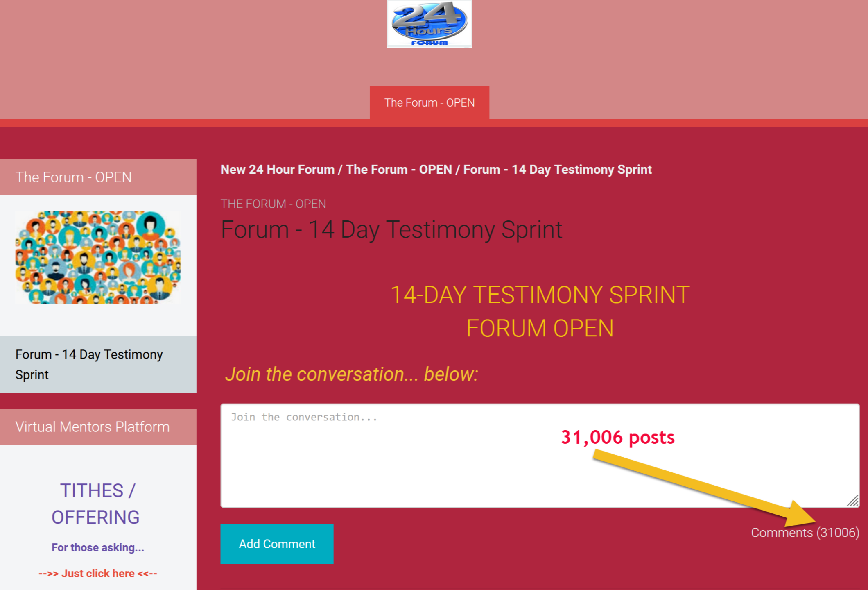The image size is (868, 590).
Task: Click the Comments (31006) count
Action: [x=805, y=532]
